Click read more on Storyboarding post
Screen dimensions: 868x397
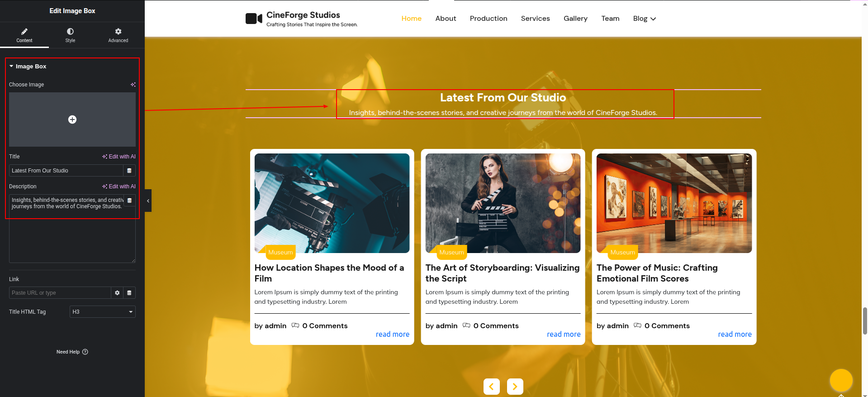(564, 335)
